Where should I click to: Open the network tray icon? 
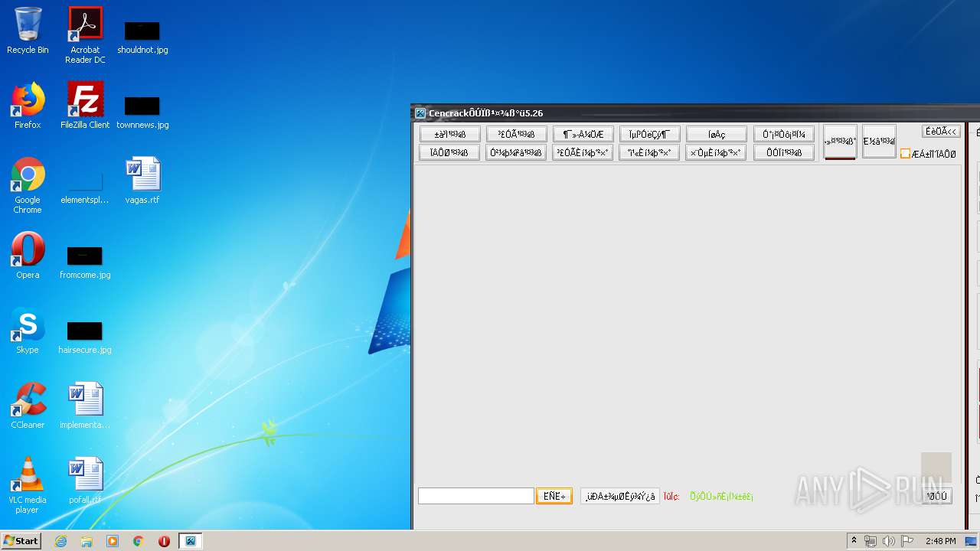(x=871, y=541)
